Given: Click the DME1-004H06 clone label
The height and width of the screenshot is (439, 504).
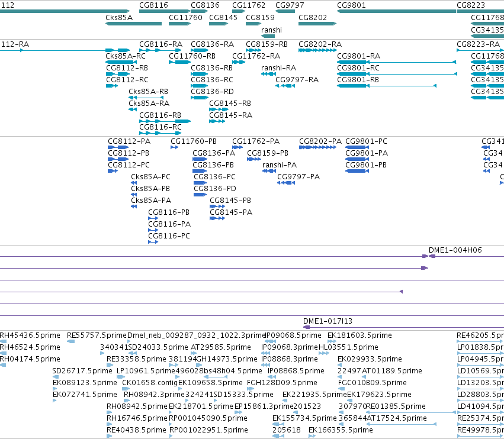Looking at the screenshot, I should coord(455,250).
